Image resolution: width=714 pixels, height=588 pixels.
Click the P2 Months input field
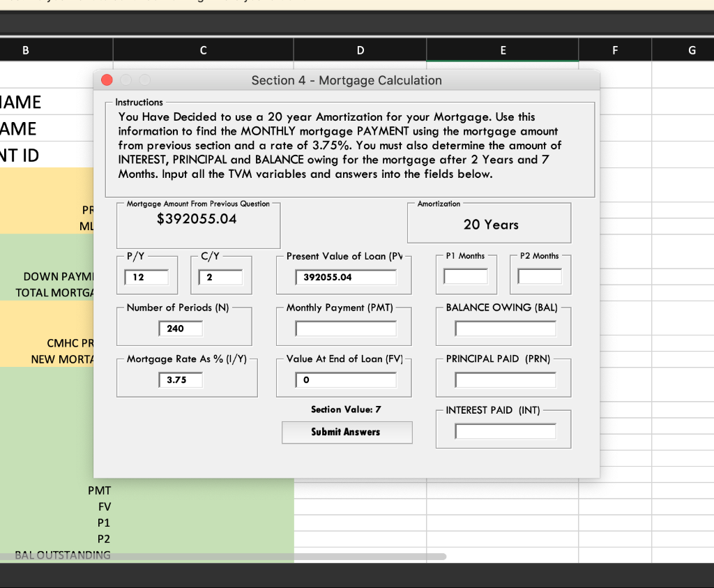pyautogui.click(x=540, y=276)
